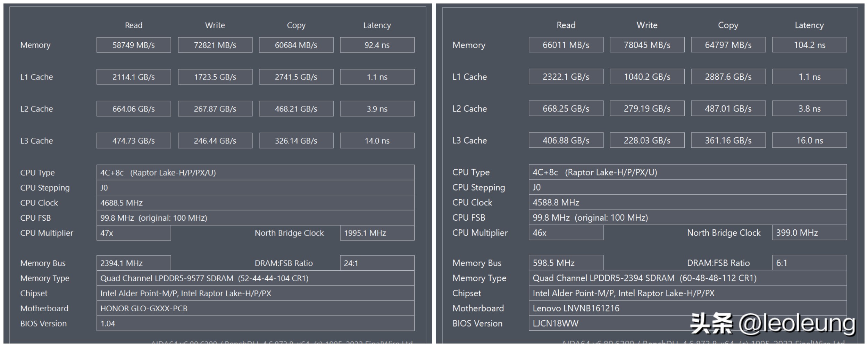Select the 14.0 ns L3 latency box
The width and height of the screenshot is (868, 347).
pos(377,141)
